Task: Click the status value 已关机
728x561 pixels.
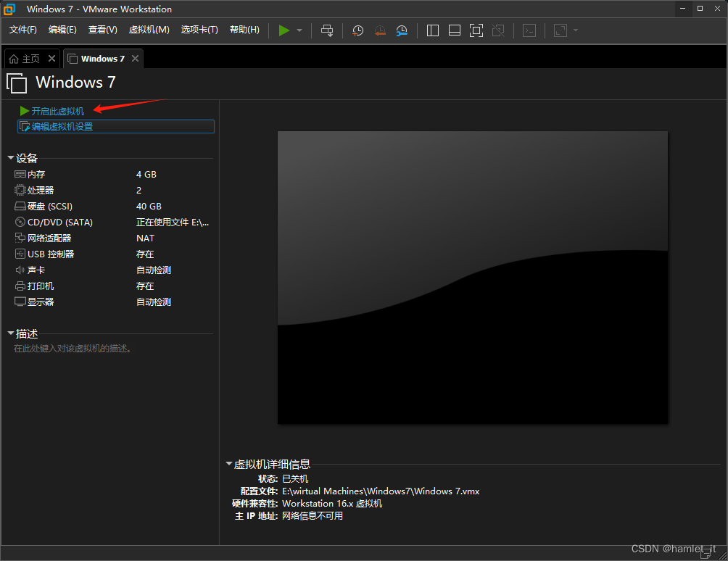Action: (295, 479)
